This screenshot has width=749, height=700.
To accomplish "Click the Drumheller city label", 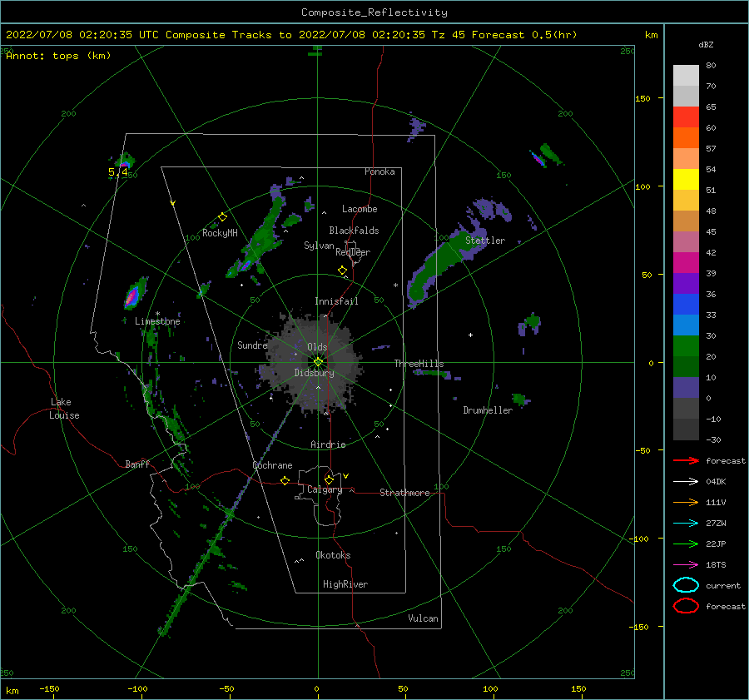I will [x=488, y=410].
